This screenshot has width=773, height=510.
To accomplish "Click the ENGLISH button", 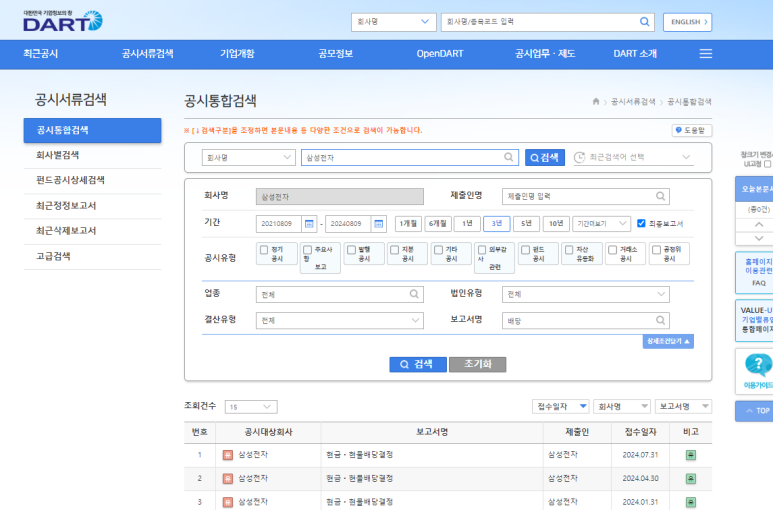I will click(x=688, y=22).
